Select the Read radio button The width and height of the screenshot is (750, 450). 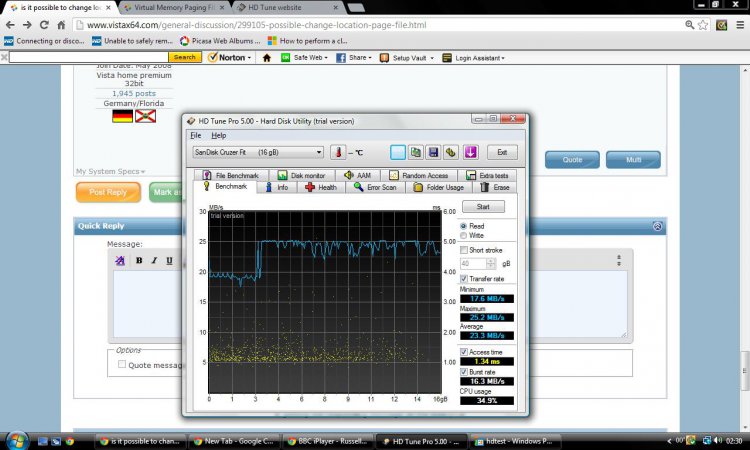click(463, 226)
